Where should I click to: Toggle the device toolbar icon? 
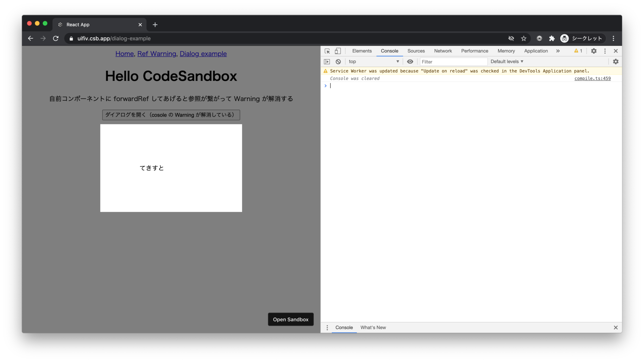pyautogui.click(x=338, y=51)
